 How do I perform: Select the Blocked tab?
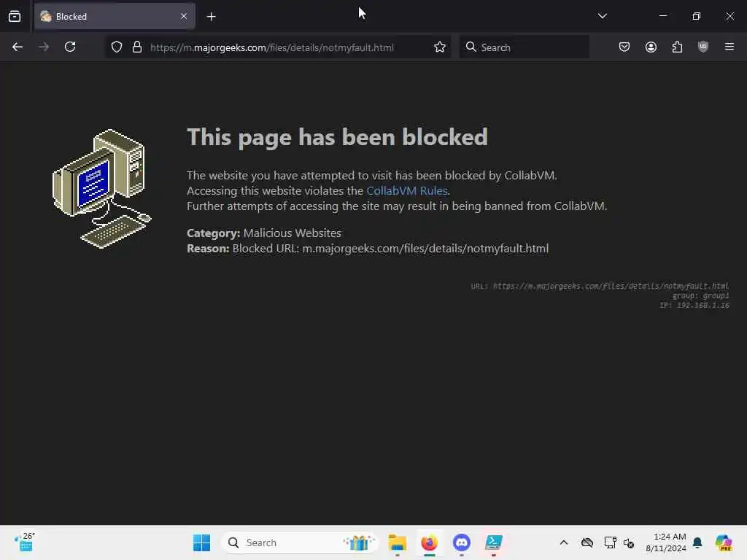point(115,16)
